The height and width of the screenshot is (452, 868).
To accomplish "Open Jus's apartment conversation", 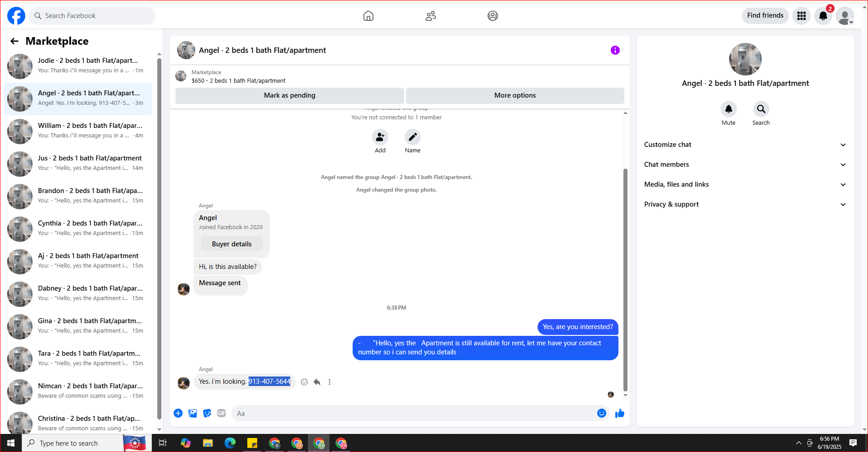I will tap(78, 164).
